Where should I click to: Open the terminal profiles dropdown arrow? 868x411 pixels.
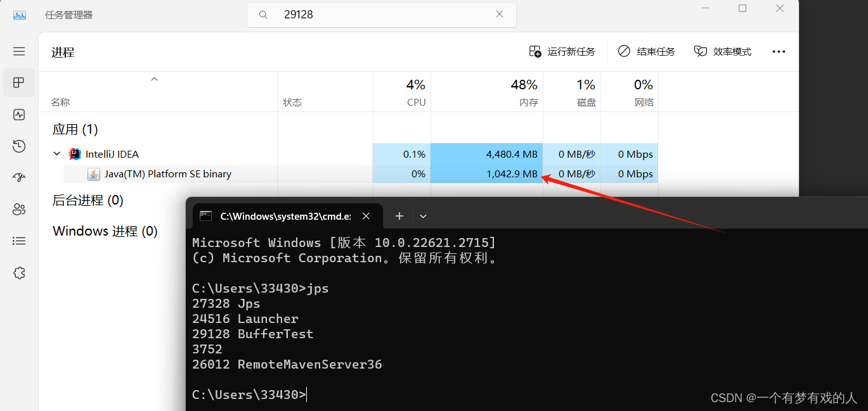pyautogui.click(x=423, y=216)
